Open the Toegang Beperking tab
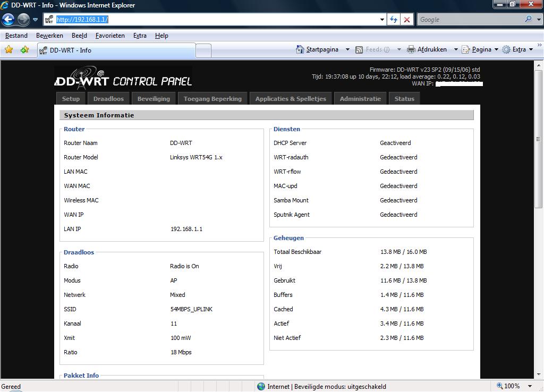544x392 pixels. pos(212,98)
